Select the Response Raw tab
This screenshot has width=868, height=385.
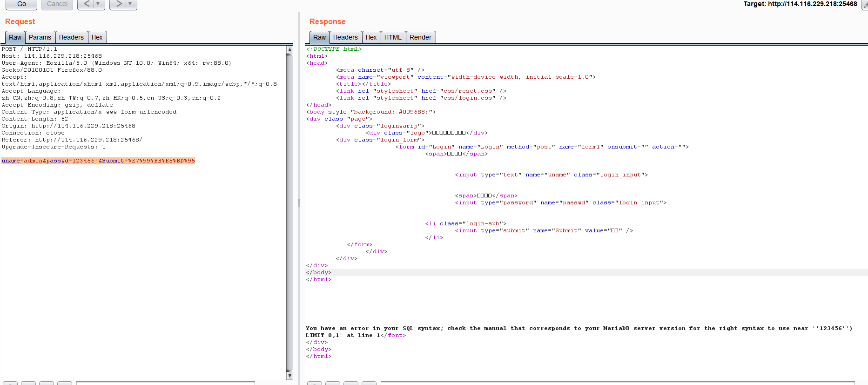319,37
